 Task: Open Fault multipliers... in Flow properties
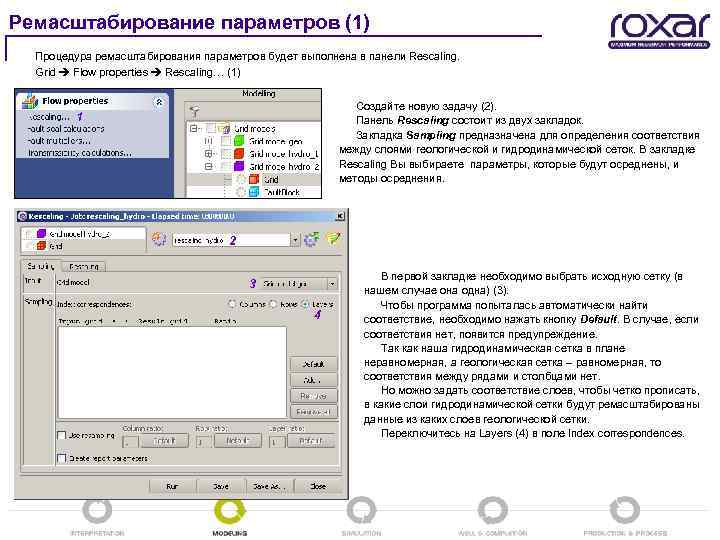(x=59, y=141)
